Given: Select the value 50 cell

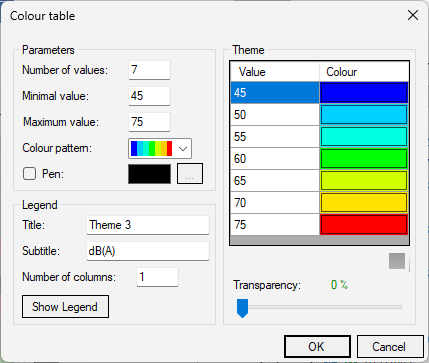Looking at the screenshot, I should pyautogui.click(x=275, y=115).
